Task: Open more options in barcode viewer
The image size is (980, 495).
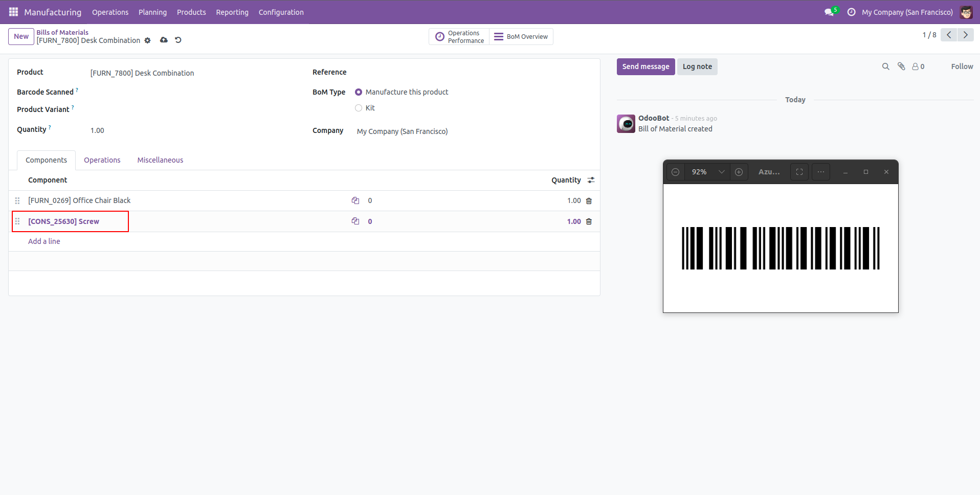Action: (x=821, y=172)
